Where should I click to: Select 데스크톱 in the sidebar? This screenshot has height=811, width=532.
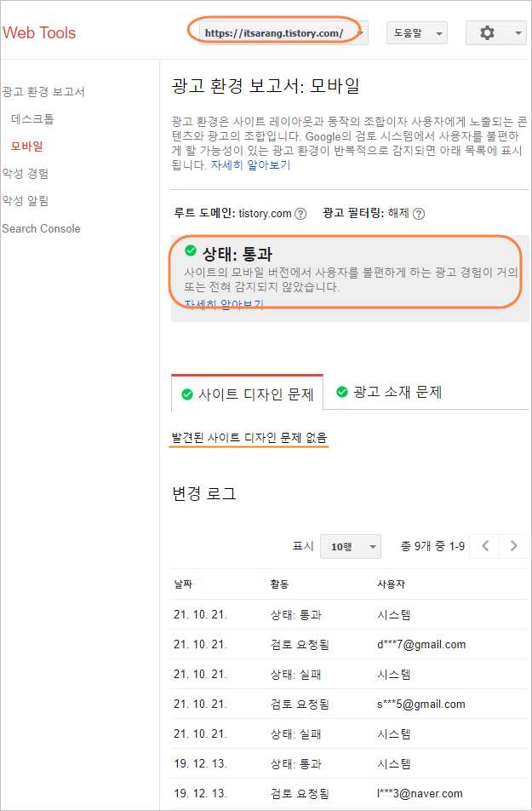pos(32,119)
